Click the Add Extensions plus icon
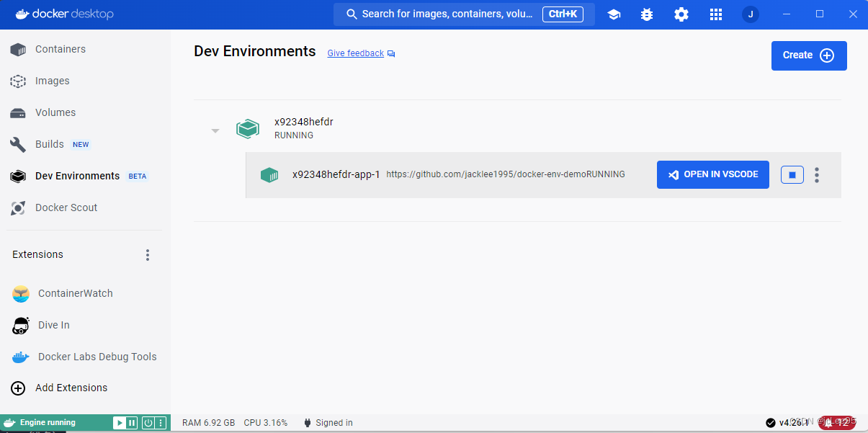This screenshot has width=868, height=433. point(18,388)
